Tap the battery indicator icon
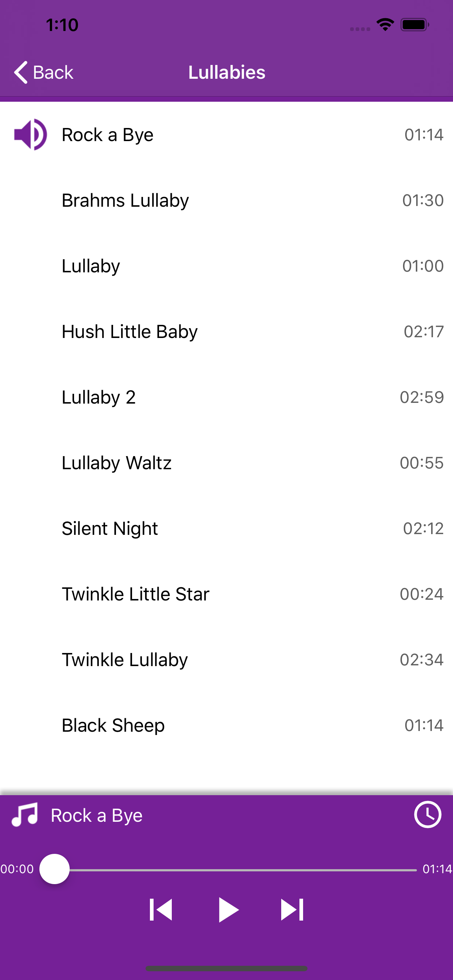This screenshot has width=453, height=980. pyautogui.click(x=415, y=25)
